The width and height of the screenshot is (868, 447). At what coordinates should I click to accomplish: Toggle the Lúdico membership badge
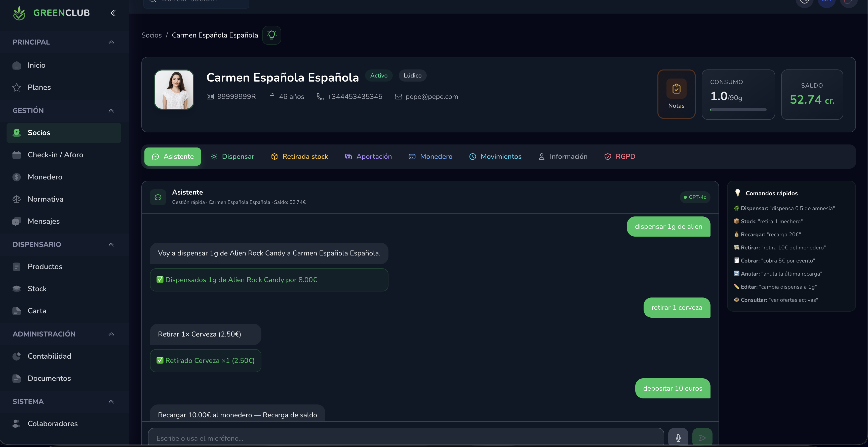tap(412, 75)
